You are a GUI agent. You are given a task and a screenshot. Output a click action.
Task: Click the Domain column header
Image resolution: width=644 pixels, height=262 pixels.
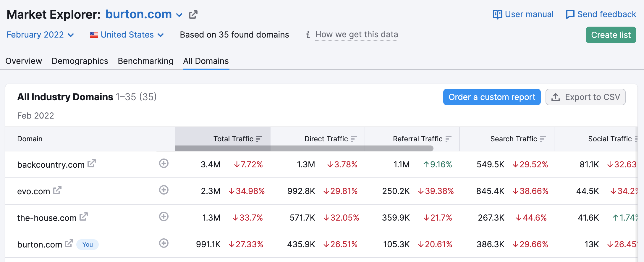point(30,139)
